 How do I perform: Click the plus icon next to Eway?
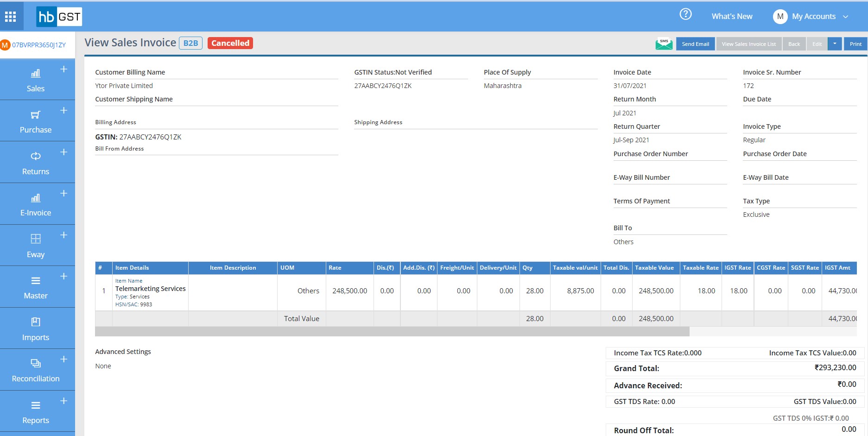click(64, 235)
